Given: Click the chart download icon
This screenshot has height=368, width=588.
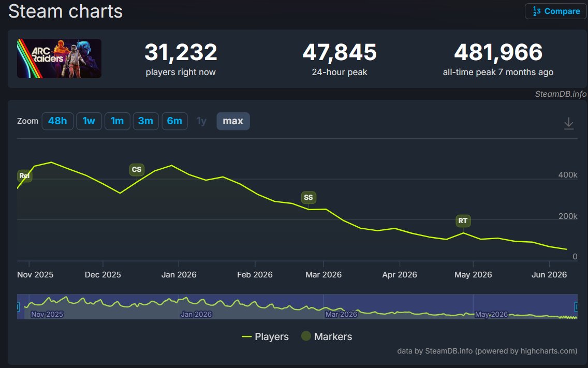Looking at the screenshot, I should coord(568,123).
